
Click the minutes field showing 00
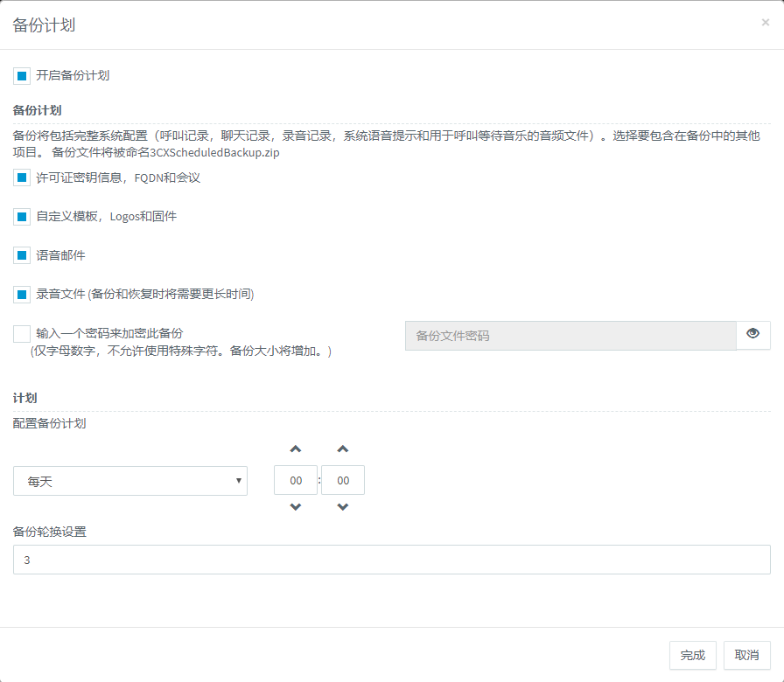343,480
